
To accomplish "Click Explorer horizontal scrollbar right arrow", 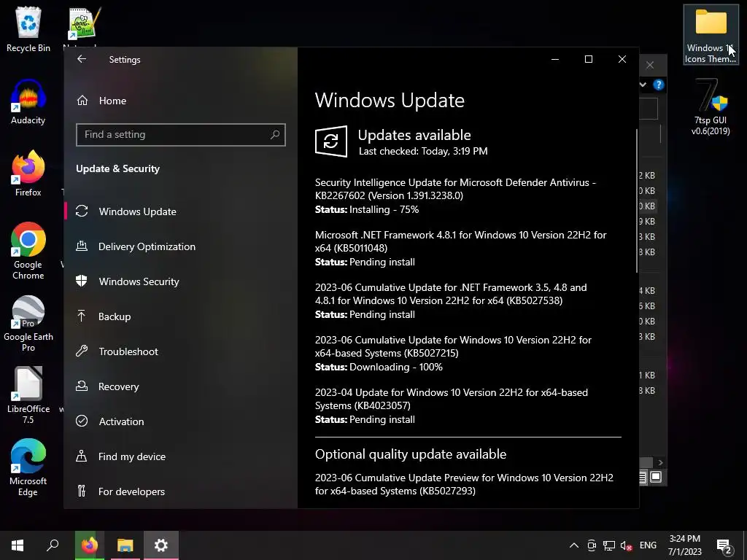I will point(660,462).
